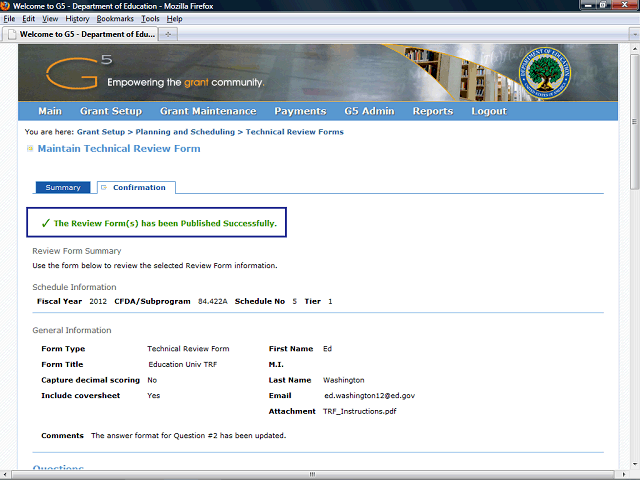
Task: Open the File menu
Action: click(9, 19)
